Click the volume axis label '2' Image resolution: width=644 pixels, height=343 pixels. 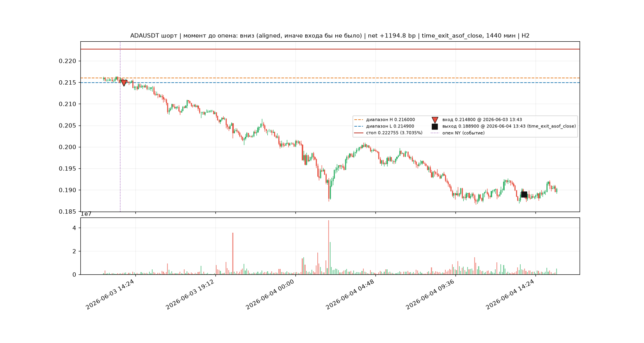[x=74, y=251]
